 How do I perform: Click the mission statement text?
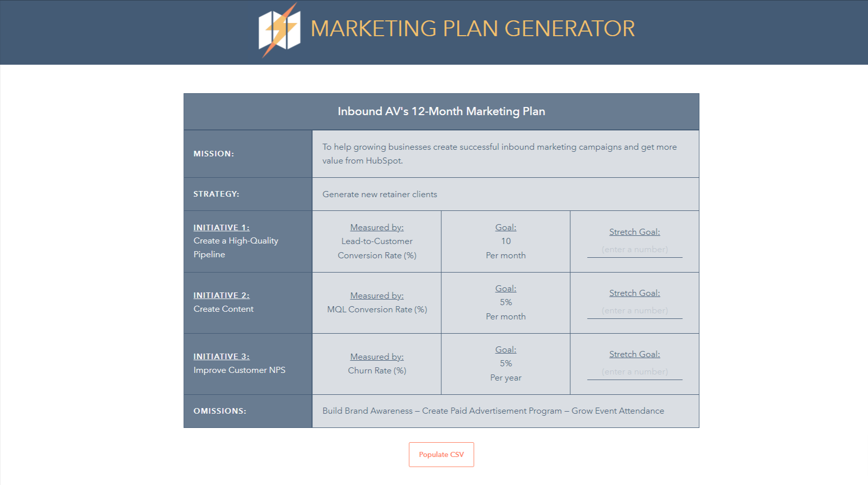tap(499, 153)
